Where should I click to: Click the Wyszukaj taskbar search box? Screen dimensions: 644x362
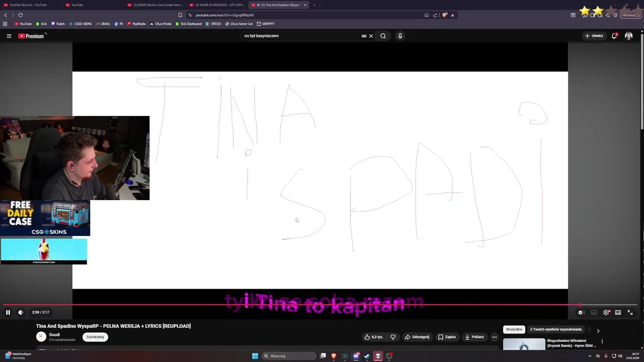[x=289, y=356]
